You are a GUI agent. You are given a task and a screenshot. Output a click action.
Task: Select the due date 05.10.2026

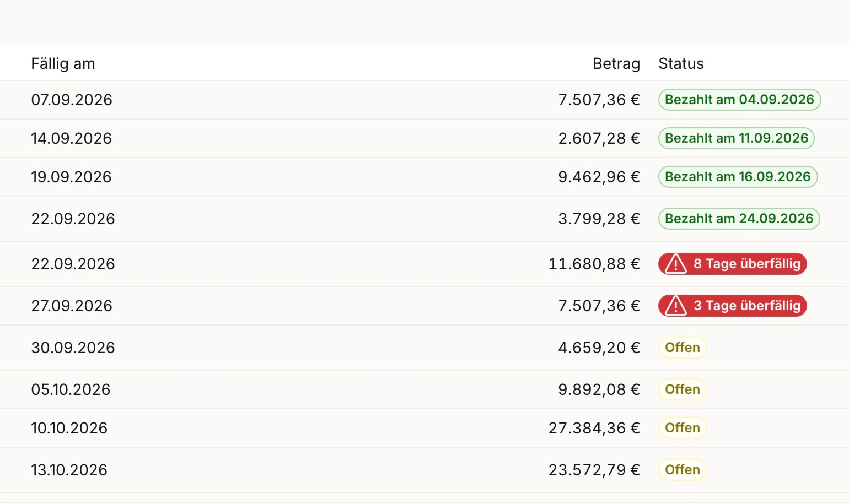point(71,389)
